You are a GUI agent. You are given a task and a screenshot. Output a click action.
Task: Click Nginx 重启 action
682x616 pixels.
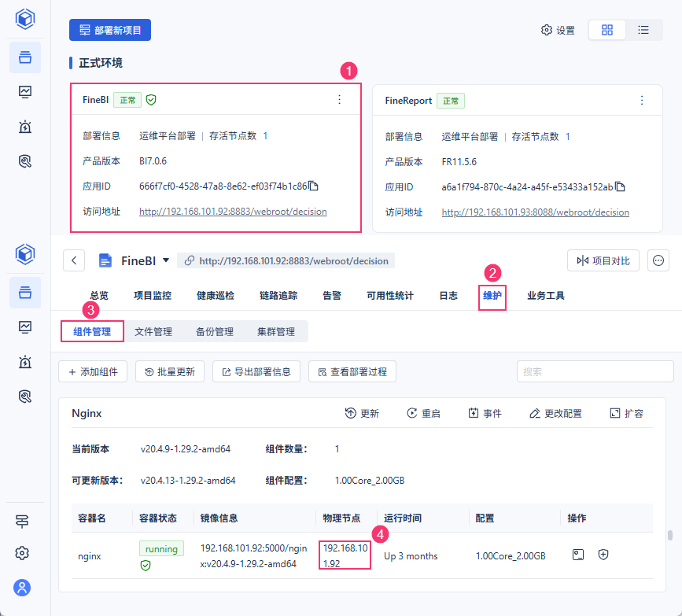point(423,413)
